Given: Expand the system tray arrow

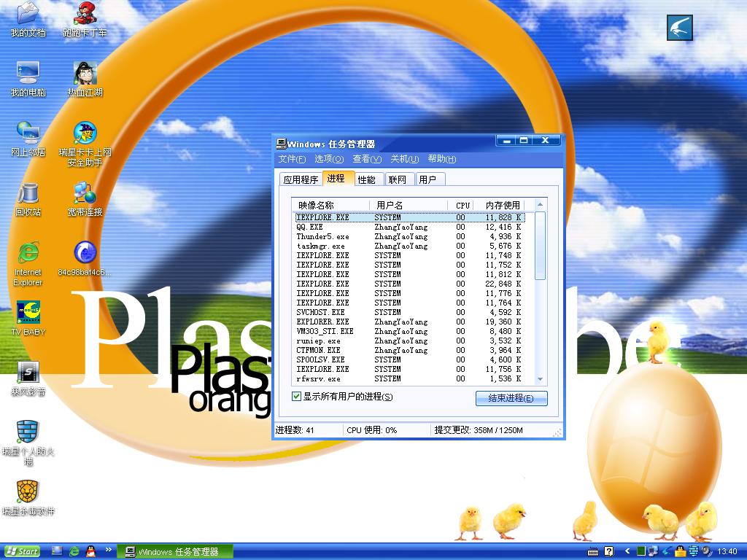Looking at the screenshot, I should [x=627, y=551].
